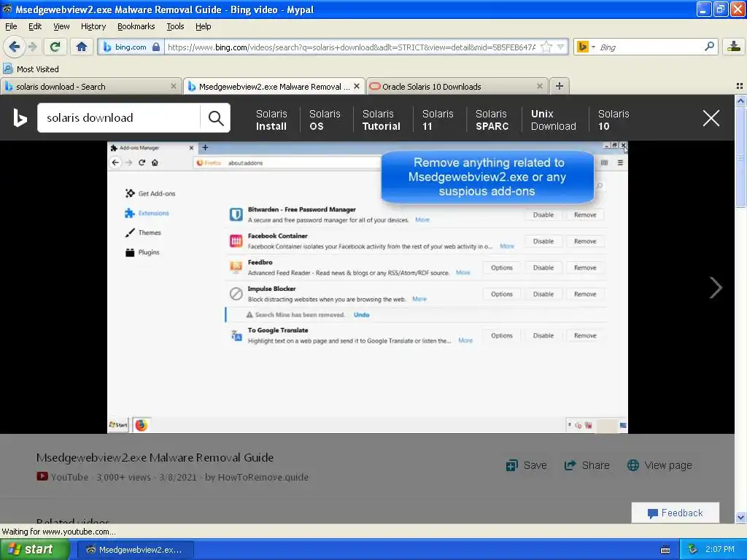The image size is (747, 560).
Task: Focus the solaris download search box
Action: coord(118,117)
